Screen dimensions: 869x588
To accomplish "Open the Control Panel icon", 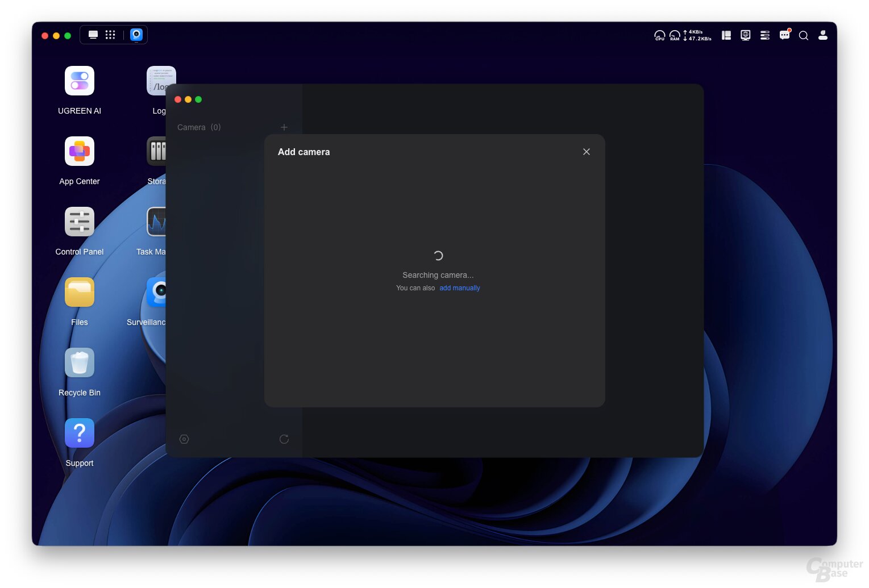I will point(80,222).
